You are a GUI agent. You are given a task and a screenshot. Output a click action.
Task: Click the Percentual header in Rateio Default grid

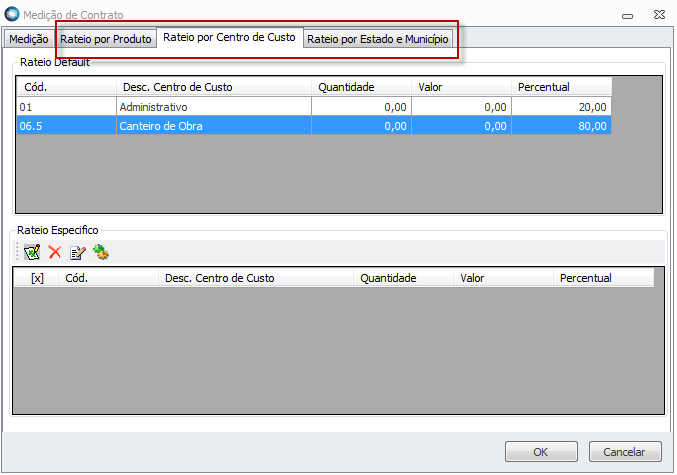561,87
